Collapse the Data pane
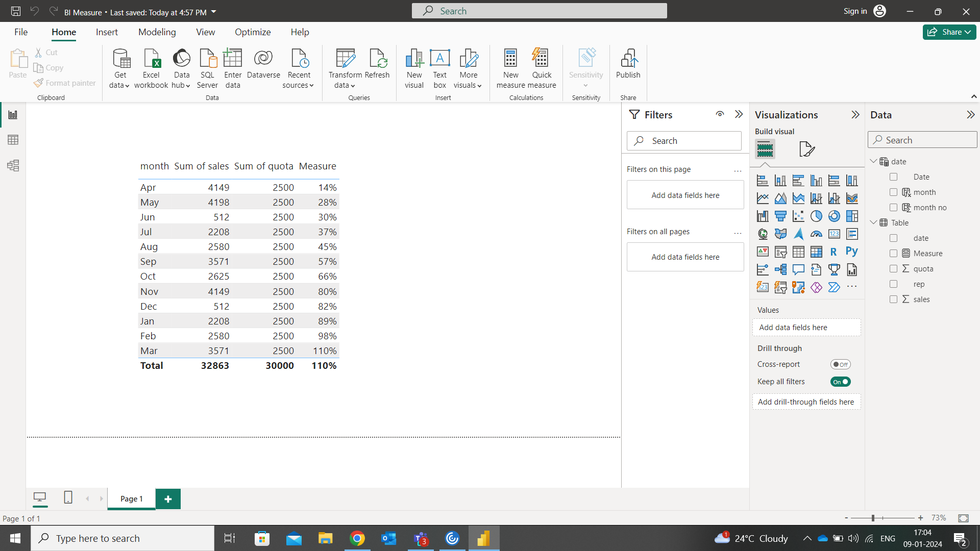Image resolution: width=980 pixels, height=551 pixels. coord(971,115)
